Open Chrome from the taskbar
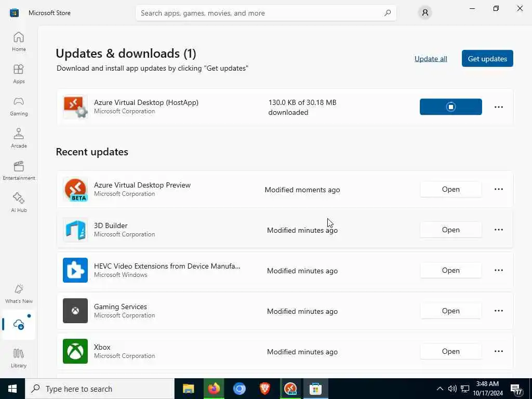532x399 pixels. coord(239,389)
